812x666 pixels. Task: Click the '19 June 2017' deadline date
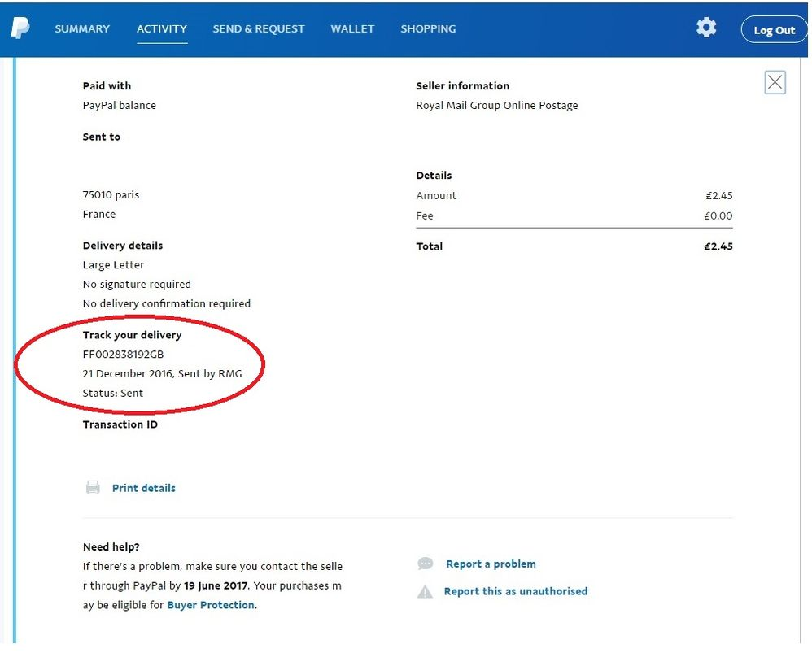(x=216, y=585)
